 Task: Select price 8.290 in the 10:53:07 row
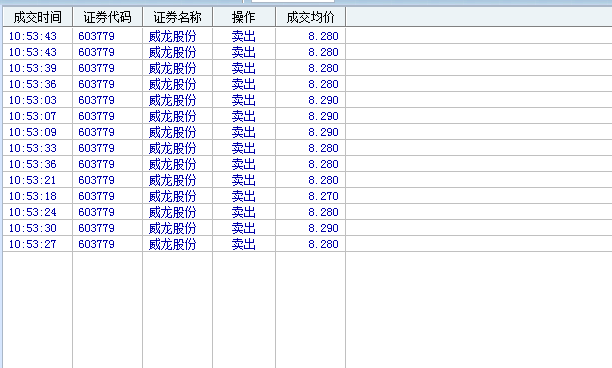tap(323, 116)
